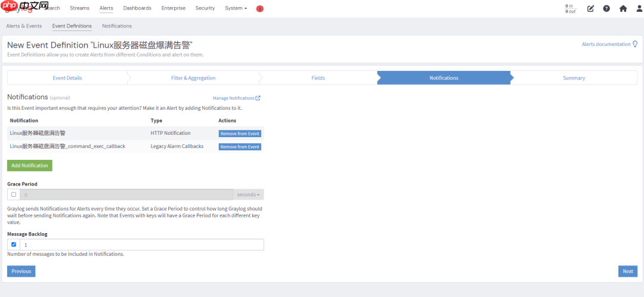Open the user profile icon
644x297 pixels.
click(x=639, y=8)
